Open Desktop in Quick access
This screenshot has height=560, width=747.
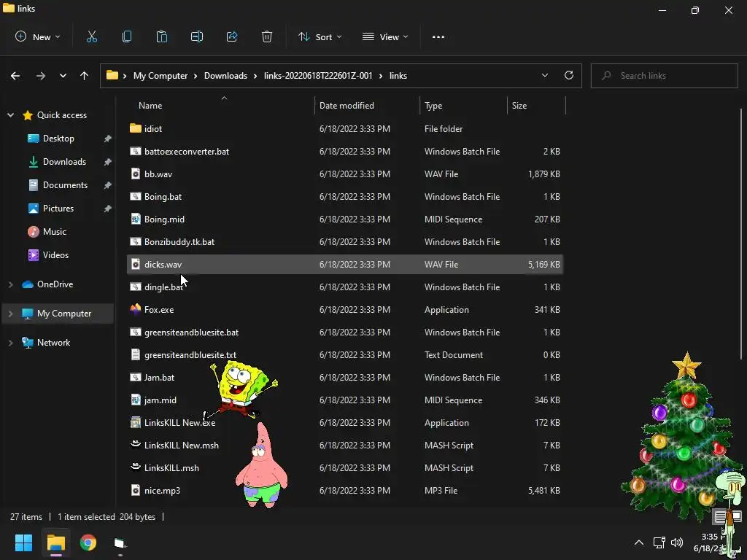pos(58,138)
